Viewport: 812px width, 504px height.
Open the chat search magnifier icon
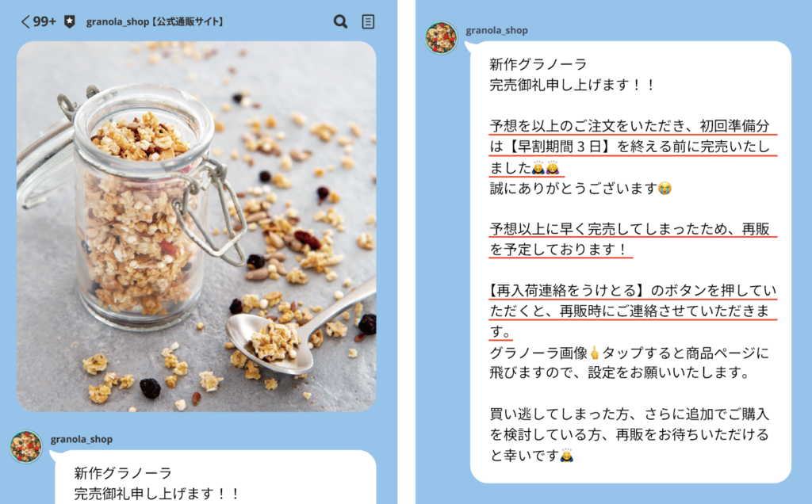pyautogui.click(x=340, y=21)
